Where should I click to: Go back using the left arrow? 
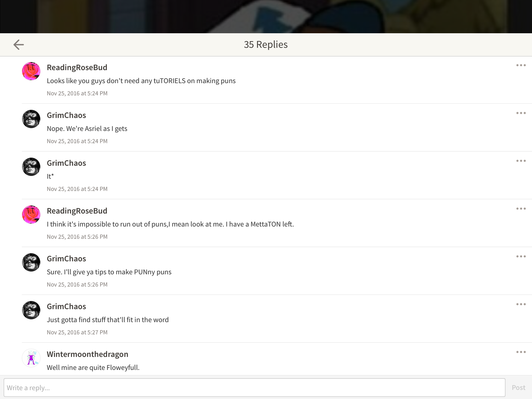tap(19, 45)
